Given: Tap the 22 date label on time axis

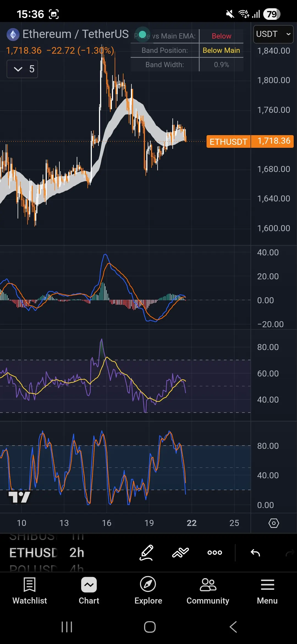Looking at the screenshot, I should 192,523.
